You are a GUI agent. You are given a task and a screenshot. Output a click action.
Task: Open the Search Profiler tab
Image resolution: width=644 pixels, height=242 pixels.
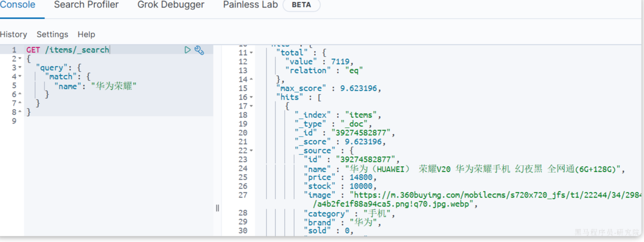point(86,5)
